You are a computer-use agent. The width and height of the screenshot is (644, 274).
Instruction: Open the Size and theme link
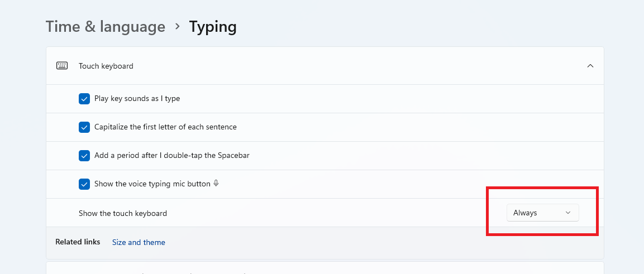click(x=139, y=242)
